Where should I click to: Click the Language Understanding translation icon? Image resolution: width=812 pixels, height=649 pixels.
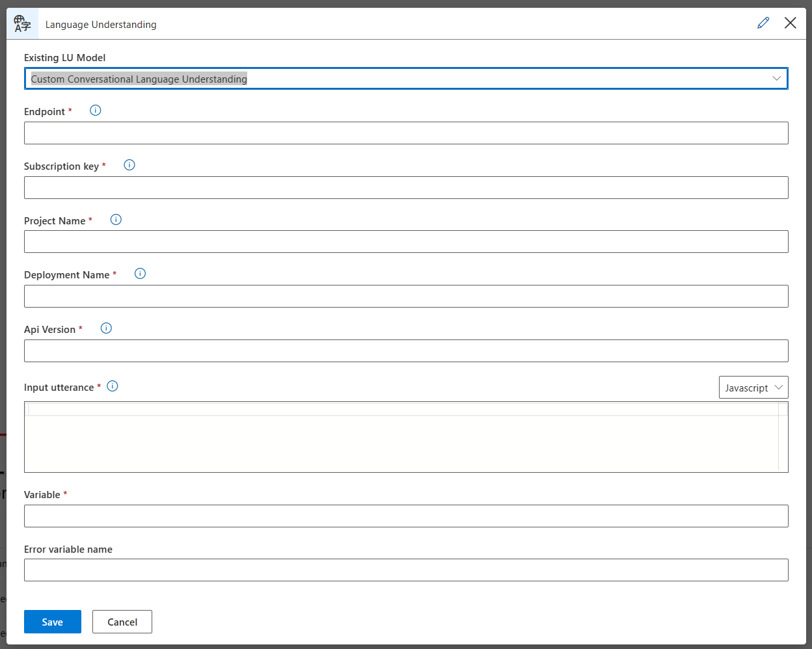click(x=21, y=23)
